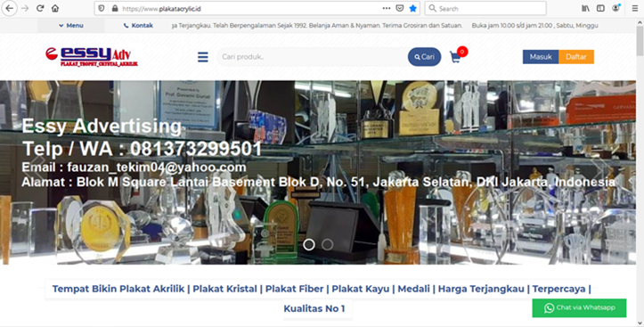Select the second carousel slide dot
This screenshot has height=327, width=644.
click(x=327, y=245)
